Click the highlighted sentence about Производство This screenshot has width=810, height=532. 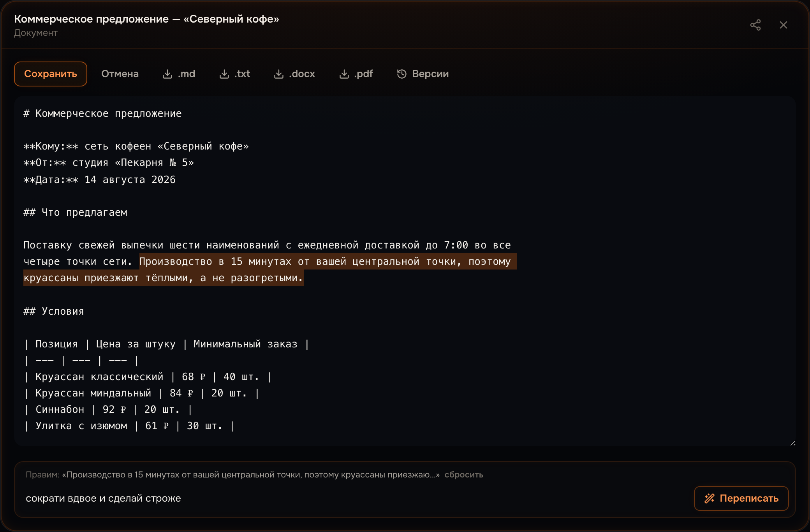(270, 270)
